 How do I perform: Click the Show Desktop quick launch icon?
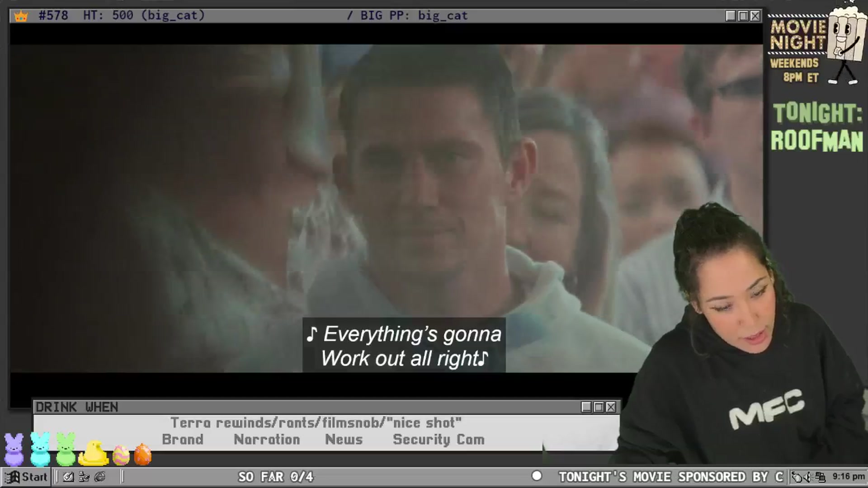tap(68, 477)
